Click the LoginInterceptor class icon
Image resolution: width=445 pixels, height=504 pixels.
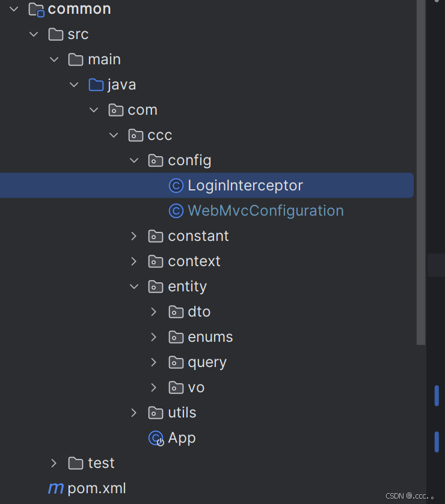point(176,186)
